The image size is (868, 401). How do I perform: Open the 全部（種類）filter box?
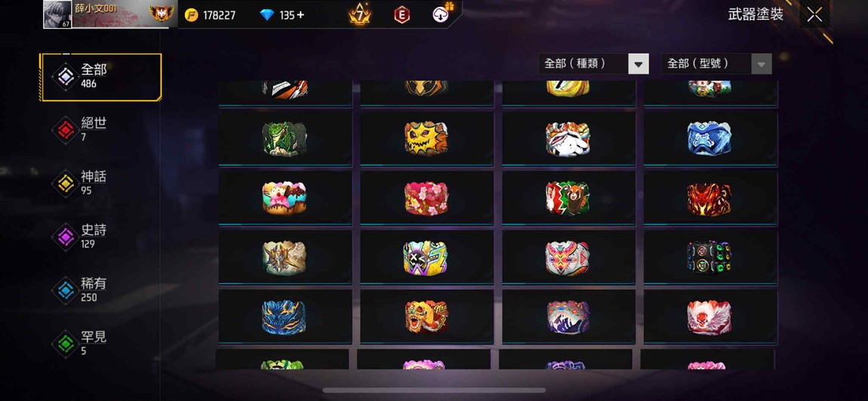[x=593, y=64]
